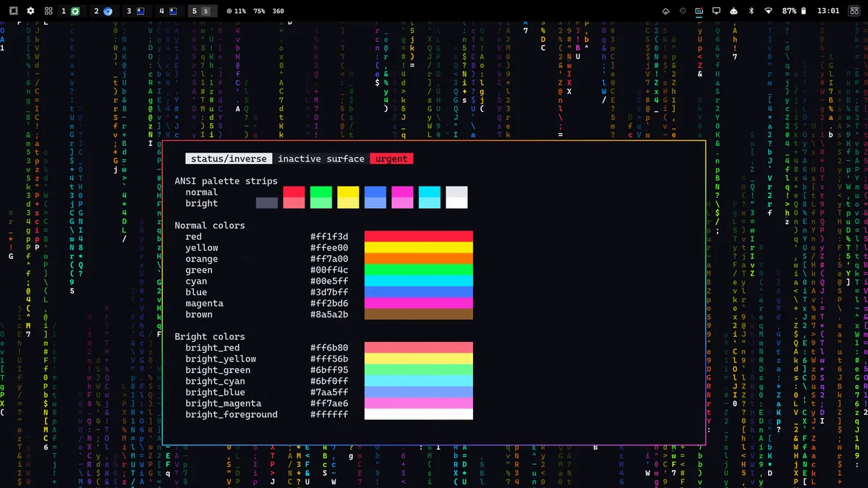The width and height of the screenshot is (868, 488).
Task: Click the #3d7bff hex value
Action: click(x=329, y=292)
